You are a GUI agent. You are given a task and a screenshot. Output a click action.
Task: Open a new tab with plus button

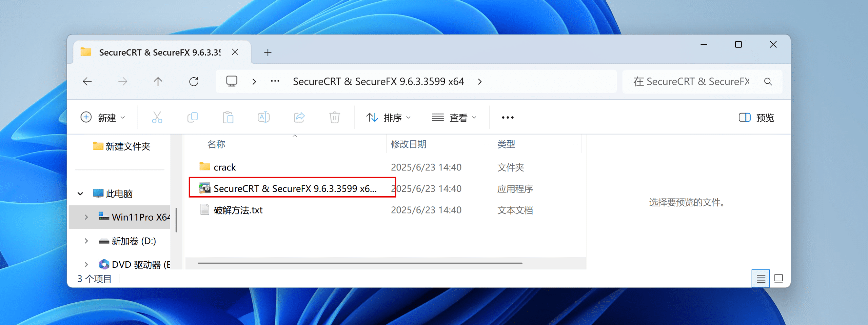click(x=268, y=53)
